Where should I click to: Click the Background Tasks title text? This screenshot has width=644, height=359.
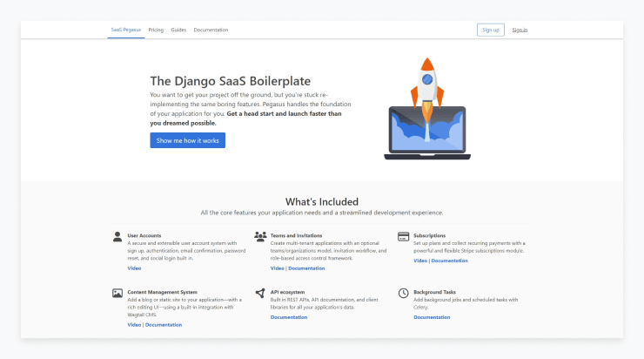tap(434, 292)
